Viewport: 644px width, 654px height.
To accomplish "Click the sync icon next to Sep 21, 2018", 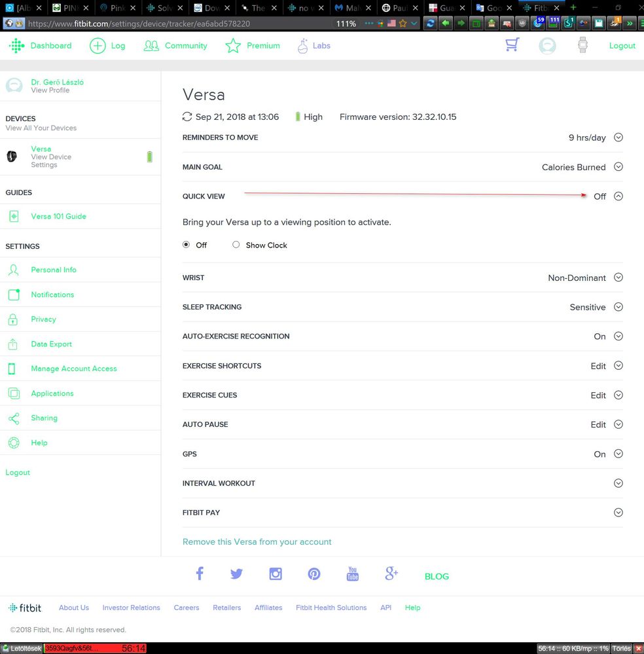I will tap(187, 117).
